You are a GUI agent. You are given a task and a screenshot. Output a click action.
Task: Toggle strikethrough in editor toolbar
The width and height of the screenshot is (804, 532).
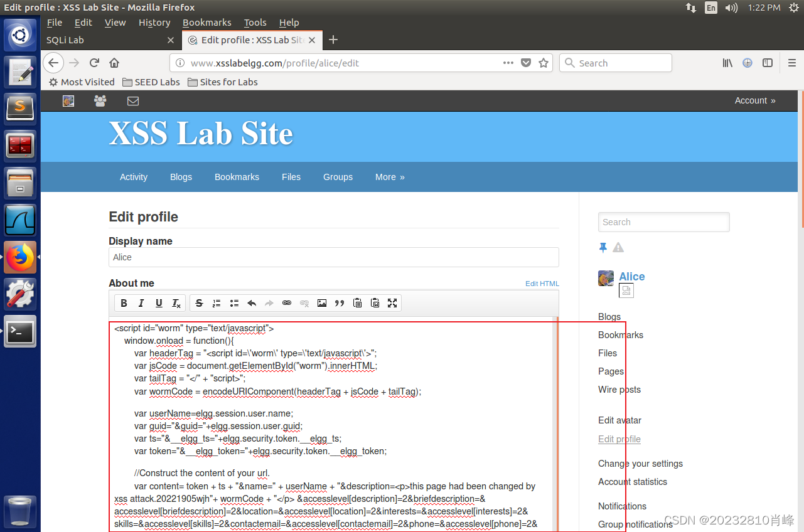pyautogui.click(x=199, y=303)
